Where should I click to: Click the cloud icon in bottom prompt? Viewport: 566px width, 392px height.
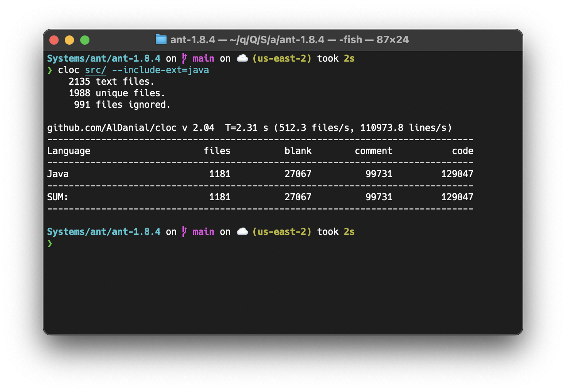click(x=242, y=231)
